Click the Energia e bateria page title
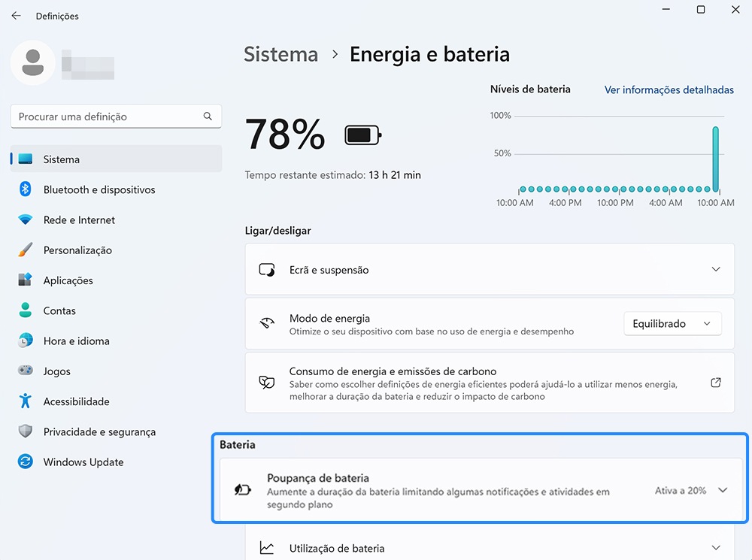Image resolution: width=752 pixels, height=560 pixels. pyautogui.click(x=429, y=54)
